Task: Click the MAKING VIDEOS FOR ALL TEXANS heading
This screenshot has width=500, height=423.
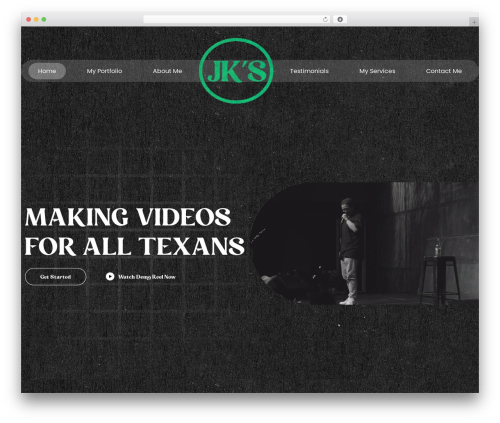Action: [135, 232]
